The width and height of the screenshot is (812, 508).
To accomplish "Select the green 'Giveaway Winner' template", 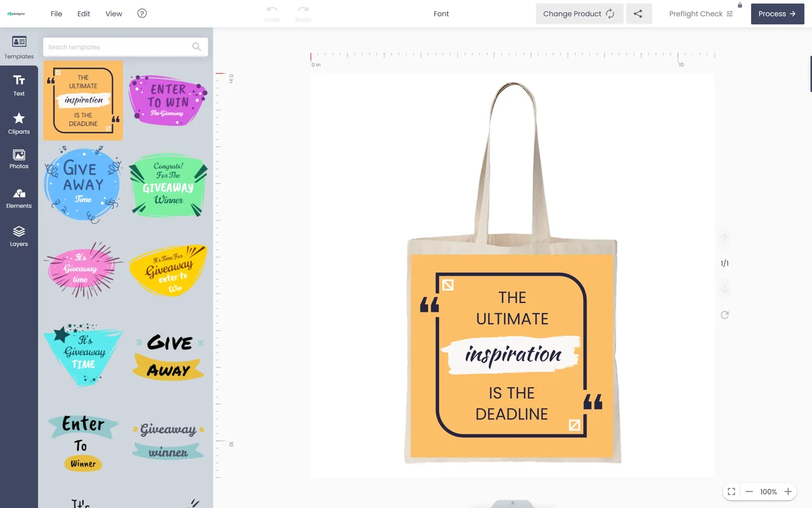I will (x=168, y=185).
